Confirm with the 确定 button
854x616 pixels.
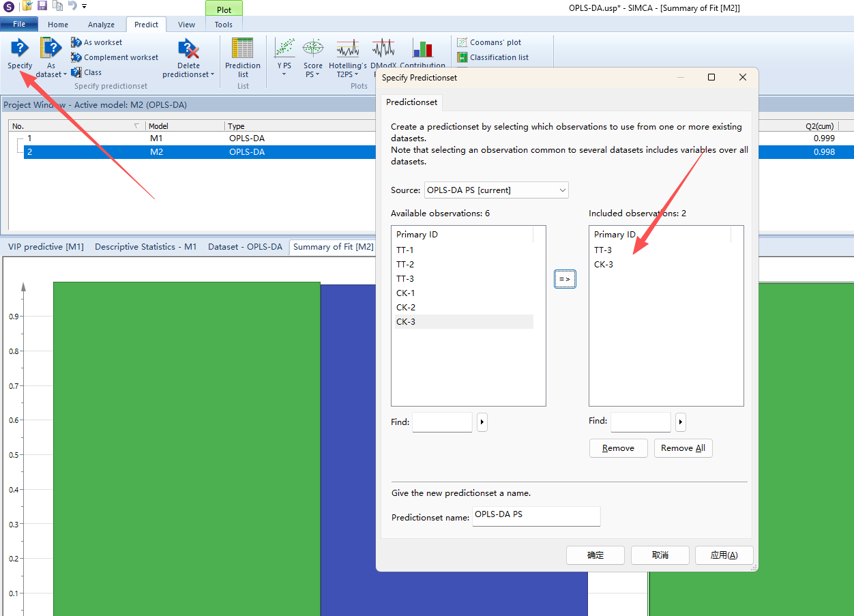pyautogui.click(x=595, y=555)
